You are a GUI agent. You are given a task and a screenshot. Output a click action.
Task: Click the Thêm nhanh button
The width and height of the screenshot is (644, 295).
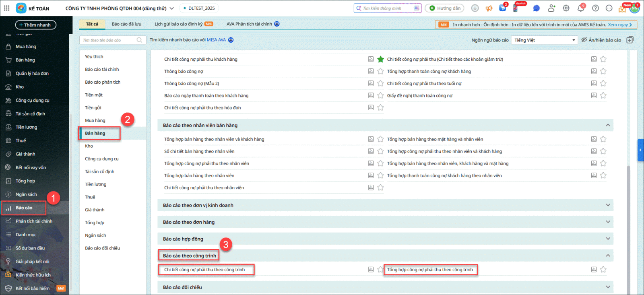pyautogui.click(x=36, y=25)
